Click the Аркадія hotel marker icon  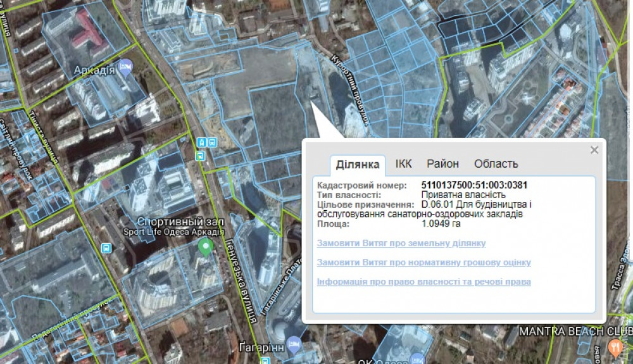click(x=125, y=66)
